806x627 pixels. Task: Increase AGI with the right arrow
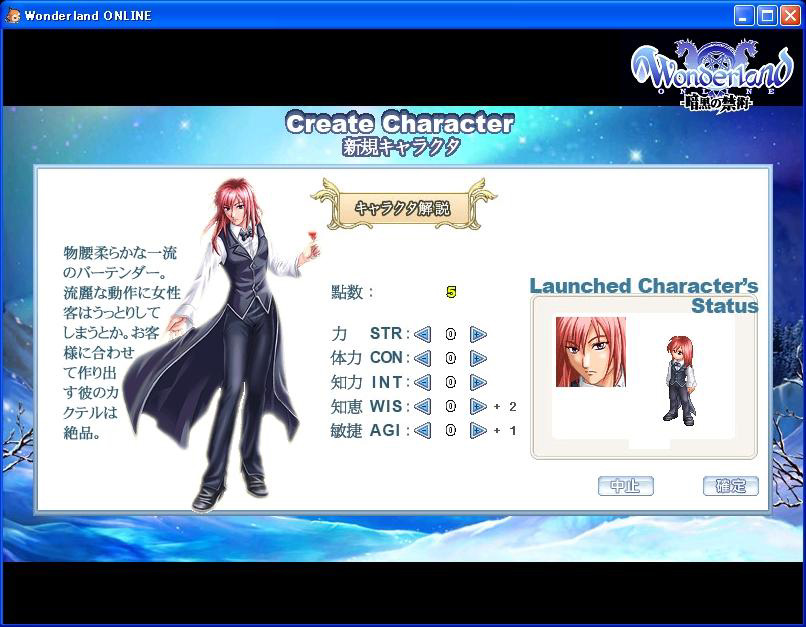pos(478,430)
